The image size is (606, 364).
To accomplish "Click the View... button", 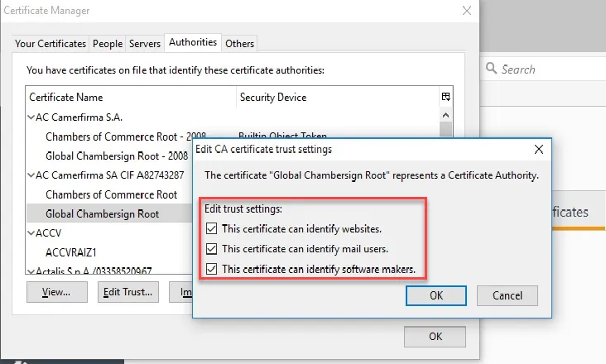I will [57, 292].
